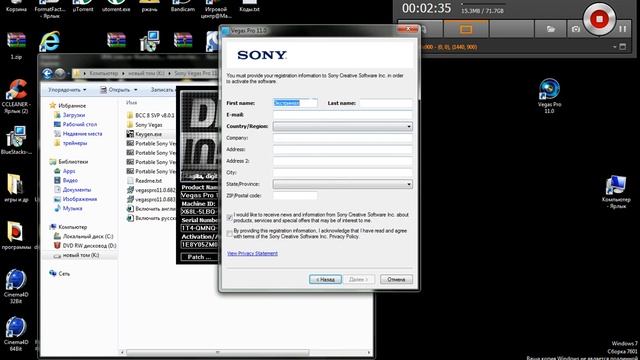Focus the Last name input field
This screenshot has width=640, height=360.
(386, 103)
